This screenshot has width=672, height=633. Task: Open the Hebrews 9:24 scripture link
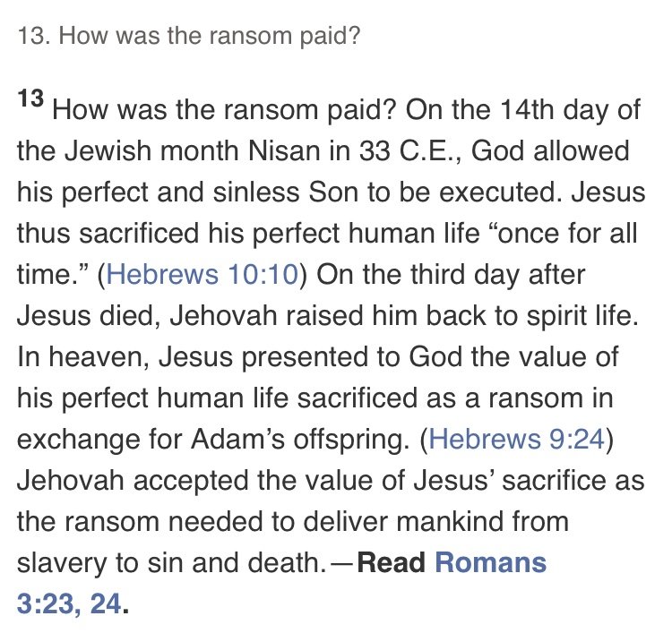coord(517,439)
